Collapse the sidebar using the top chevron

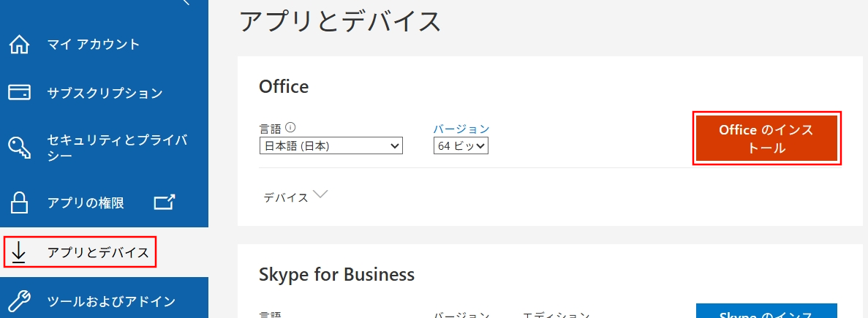click(x=185, y=2)
